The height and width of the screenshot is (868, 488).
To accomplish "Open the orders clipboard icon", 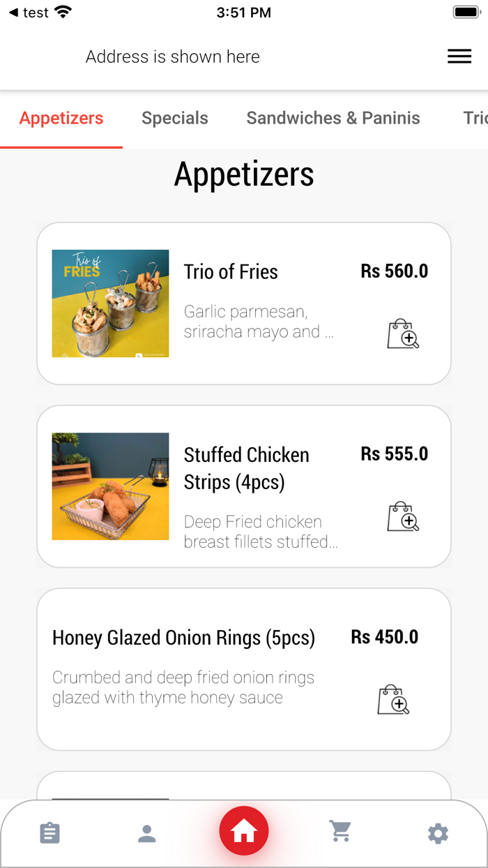I will pos(50,833).
